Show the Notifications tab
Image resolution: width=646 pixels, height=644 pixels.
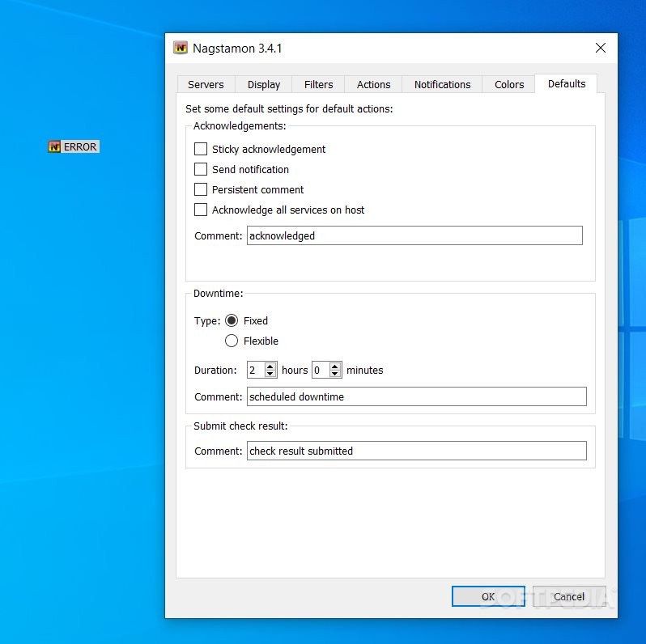click(442, 84)
